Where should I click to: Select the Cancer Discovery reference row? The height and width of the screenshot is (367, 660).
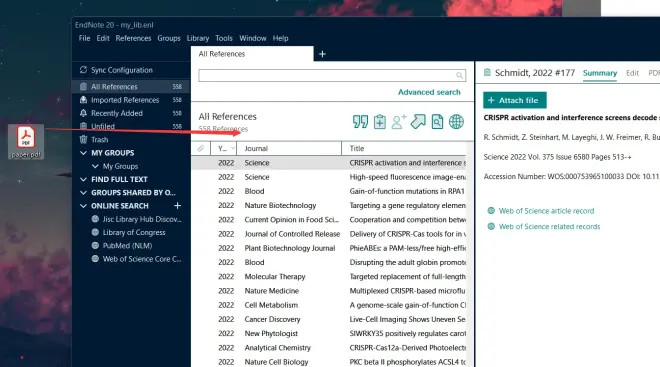pyautogui.click(x=329, y=319)
